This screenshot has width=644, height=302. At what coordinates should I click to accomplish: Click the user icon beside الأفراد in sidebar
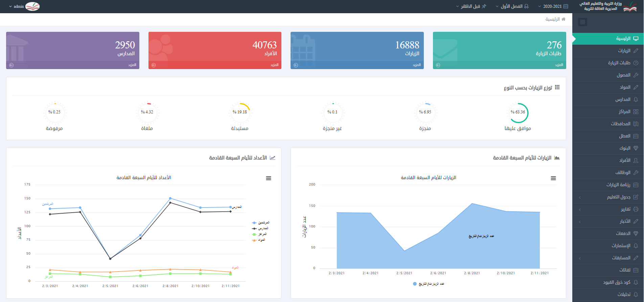pyautogui.click(x=636, y=160)
